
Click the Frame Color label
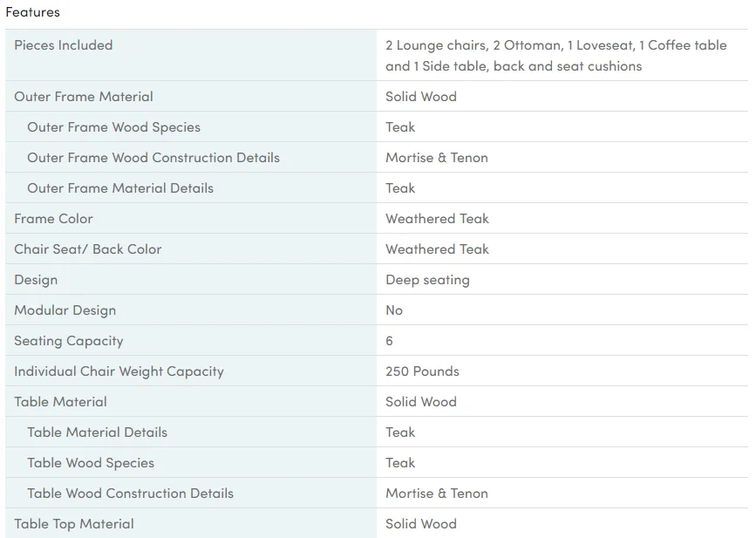(x=53, y=219)
